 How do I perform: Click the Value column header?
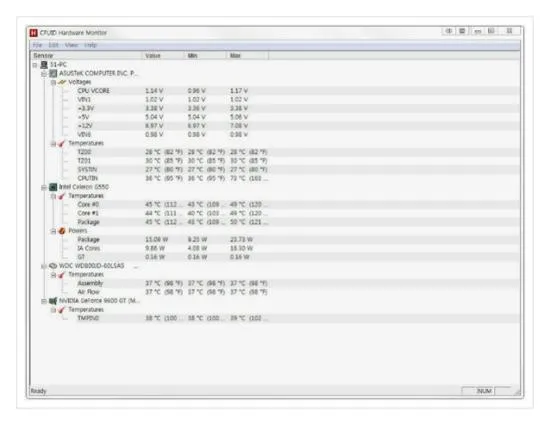pos(163,56)
